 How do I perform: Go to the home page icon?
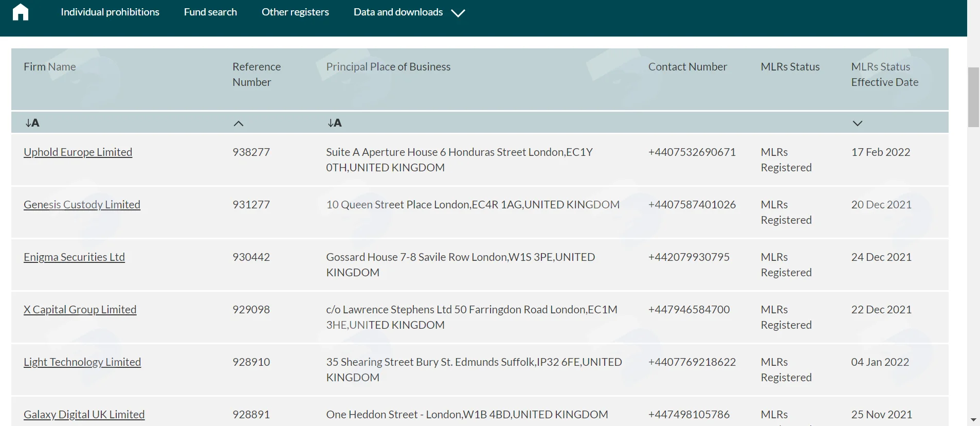21,12
